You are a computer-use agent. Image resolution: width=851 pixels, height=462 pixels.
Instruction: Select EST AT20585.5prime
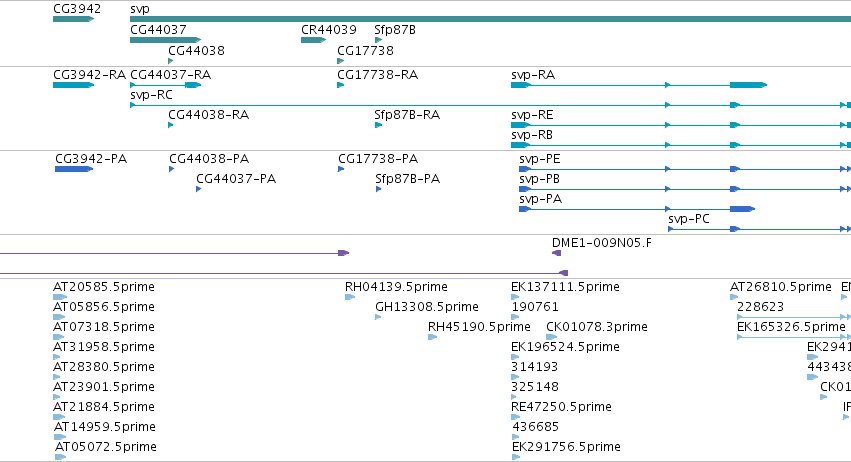tap(104, 287)
